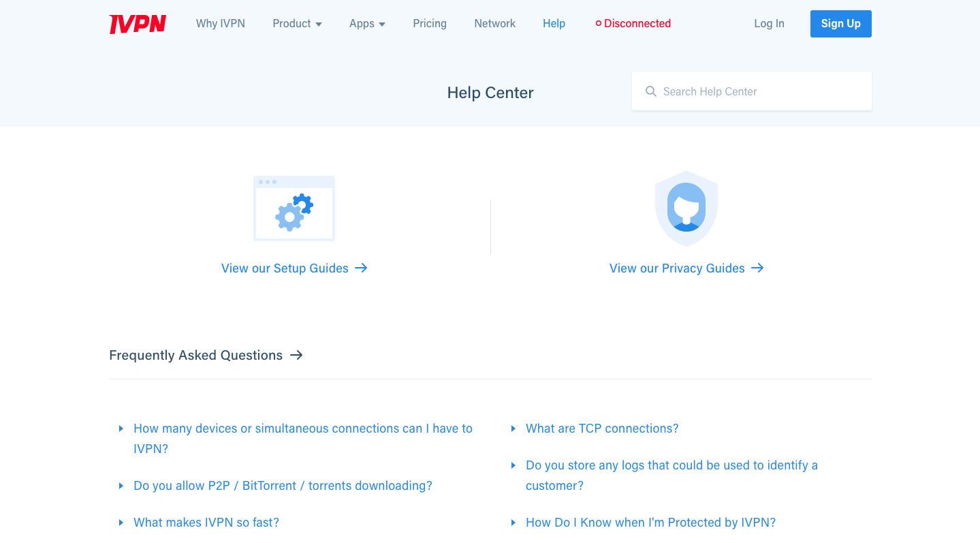Click arrow next to Frequently Asked Questions
Viewport: 980px width, 543px height.
pos(296,355)
